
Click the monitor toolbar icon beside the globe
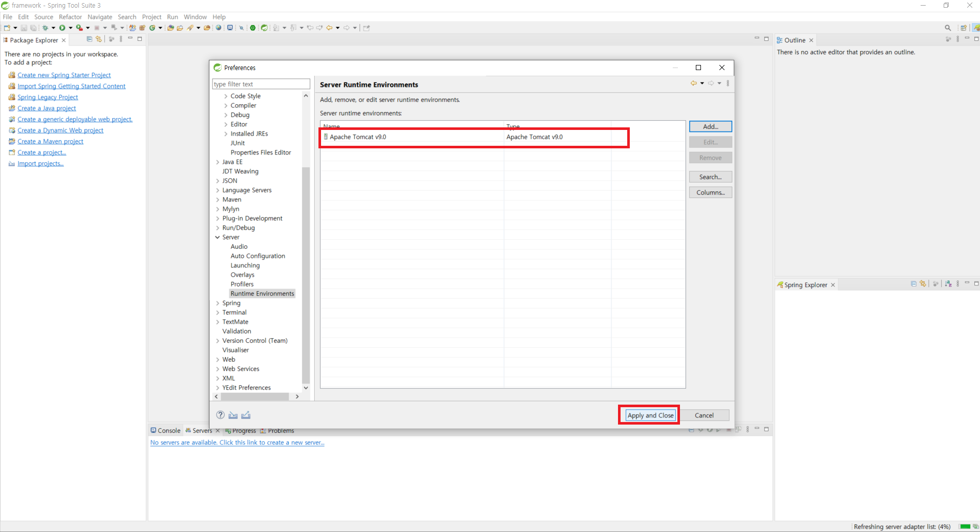click(230, 28)
